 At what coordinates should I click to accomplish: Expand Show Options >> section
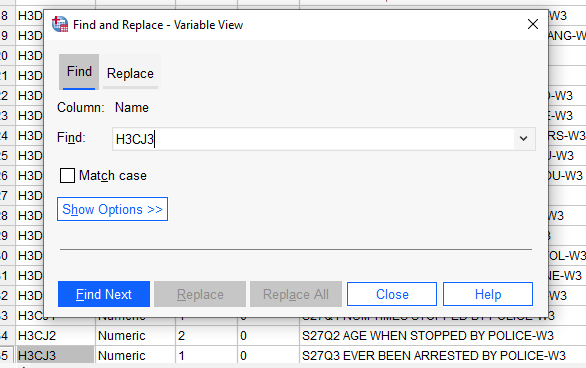112,209
